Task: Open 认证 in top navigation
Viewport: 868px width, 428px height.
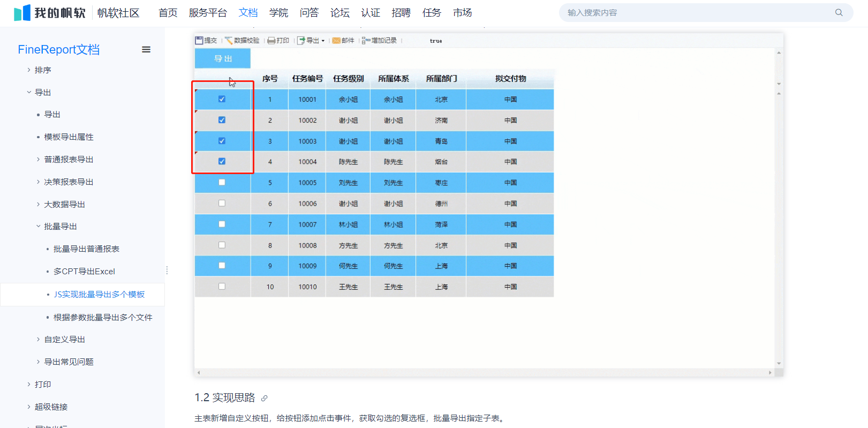Action: (370, 13)
